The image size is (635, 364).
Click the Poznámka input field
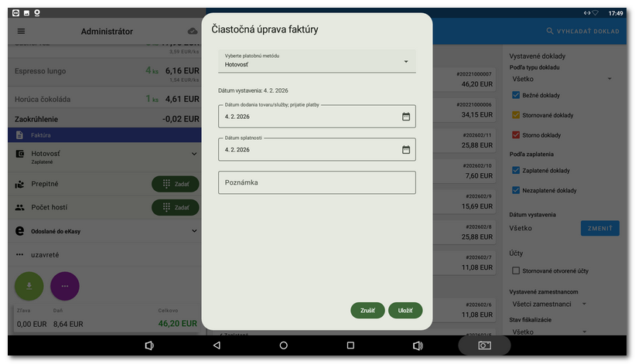tap(316, 182)
